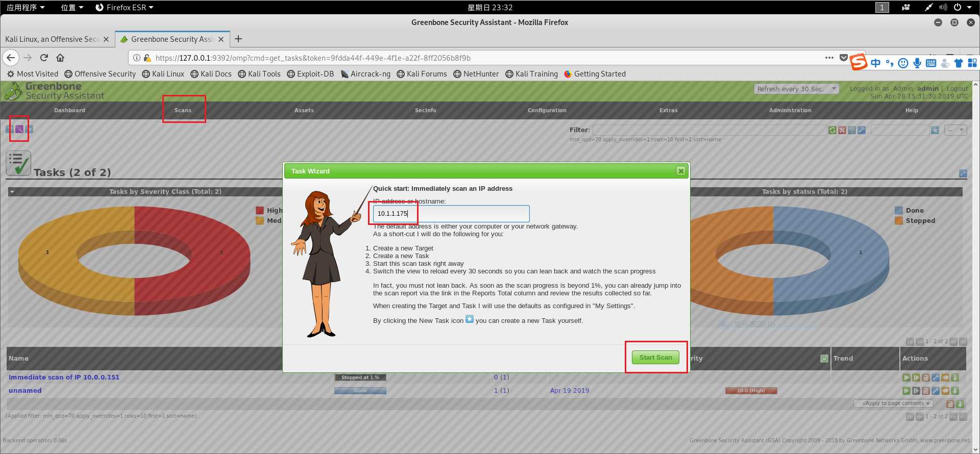
Task: Click the new task star icon right of the wand
Action: tap(29, 129)
